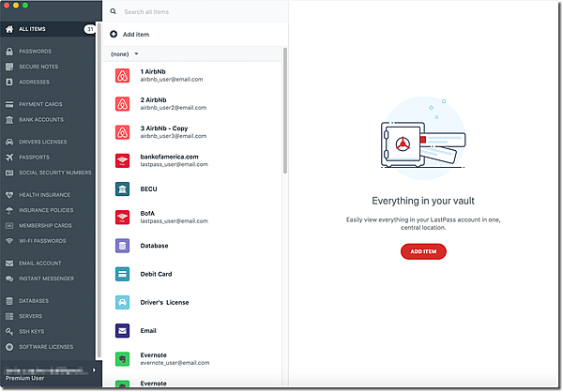Select All Items in sidebar
Image resolution: width=563 pixels, height=392 pixels.
point(48,29)
